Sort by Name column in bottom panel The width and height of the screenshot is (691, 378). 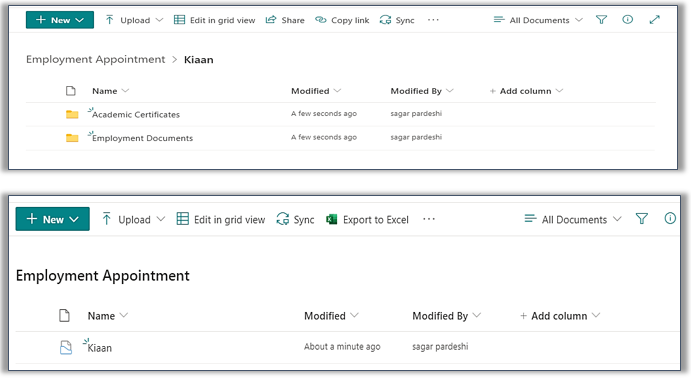(x=108, y=316)
